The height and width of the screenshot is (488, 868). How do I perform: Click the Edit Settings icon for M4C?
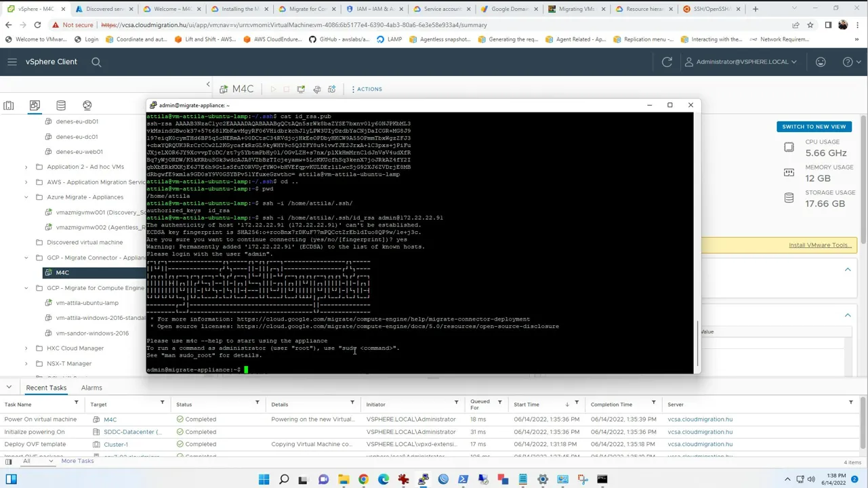[316, 89]
